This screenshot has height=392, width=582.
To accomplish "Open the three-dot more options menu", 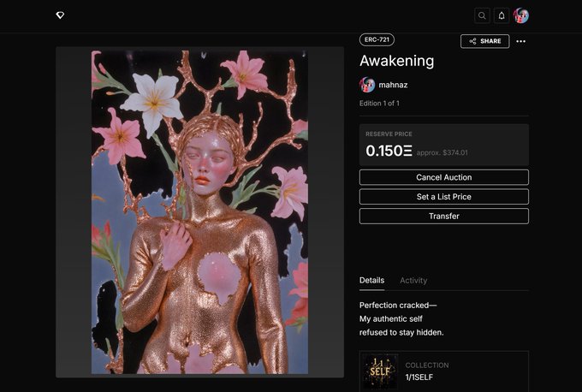I will point(520,41).
